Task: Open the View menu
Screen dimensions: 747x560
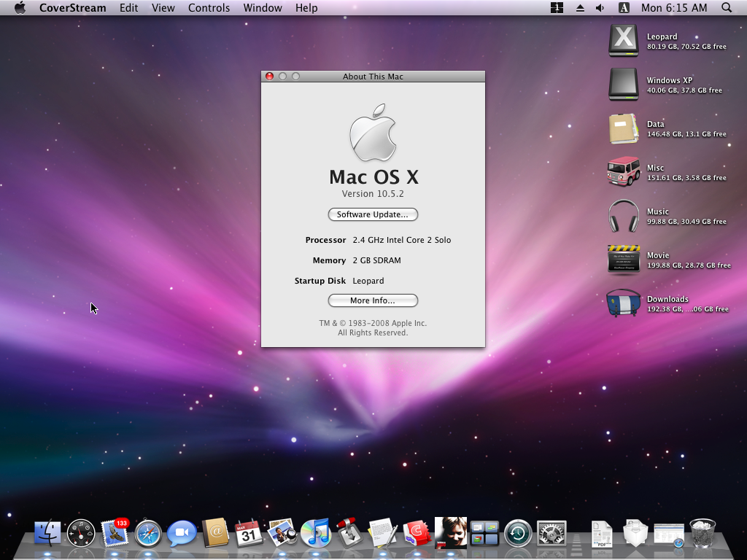Action: 163,7
